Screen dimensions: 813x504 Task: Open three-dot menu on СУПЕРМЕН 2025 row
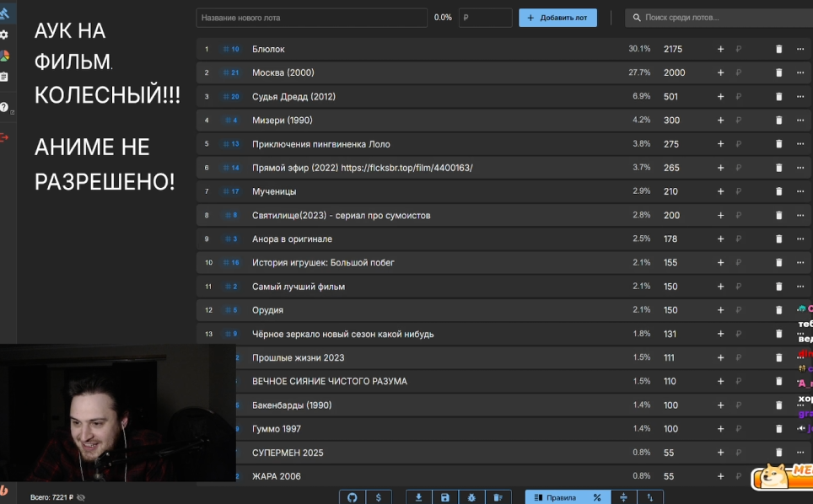[x=800, y=453]
